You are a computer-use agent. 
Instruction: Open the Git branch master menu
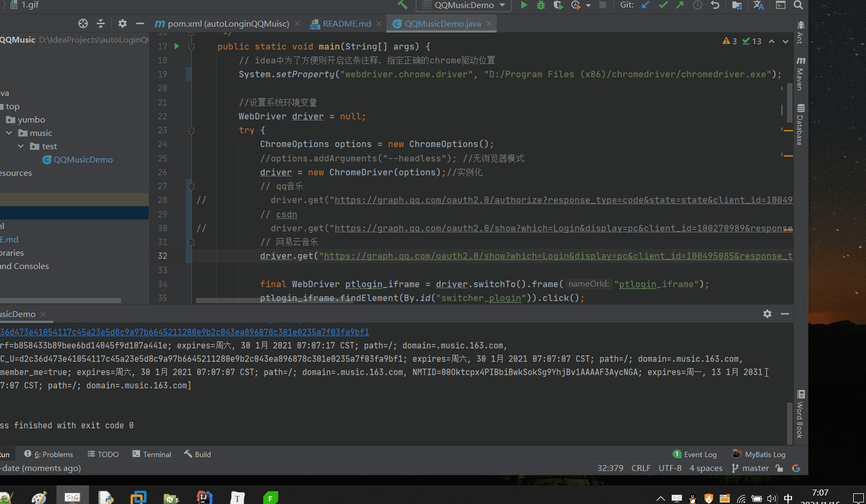pos(750,468)
